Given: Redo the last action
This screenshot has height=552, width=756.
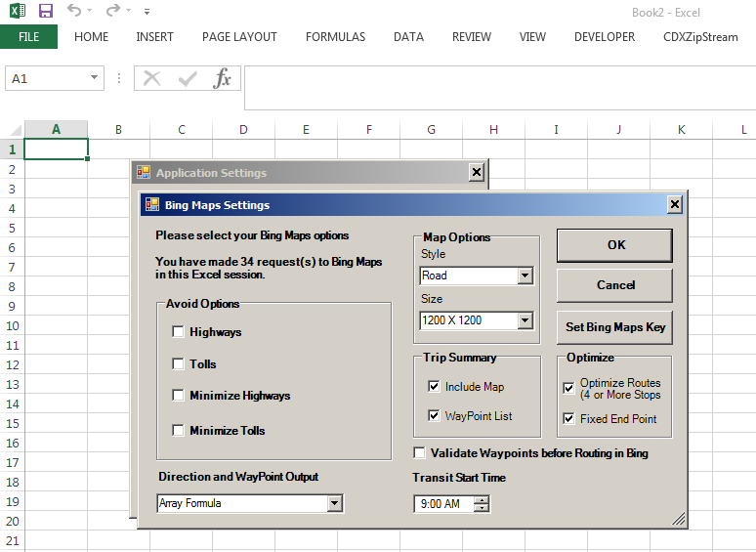Looking at the screenshot, I should 113,10.
